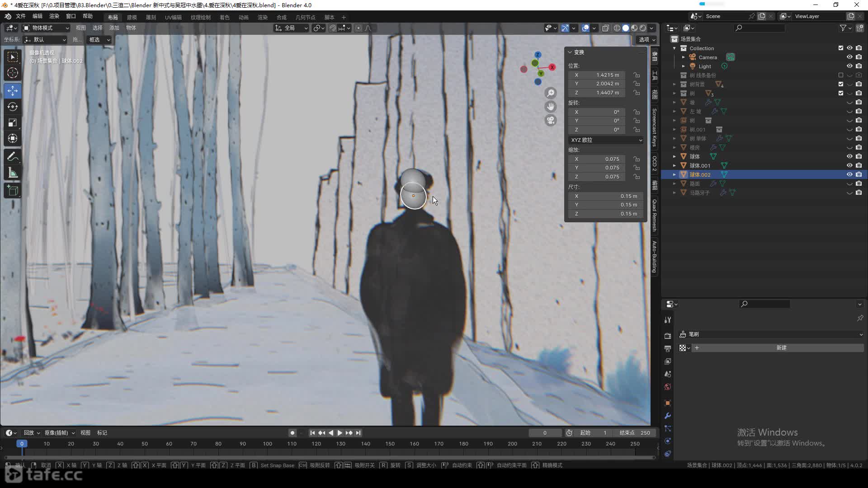Open the 添加 menu in viewport header
Screen dimensions: 868x488
[114, 28]
